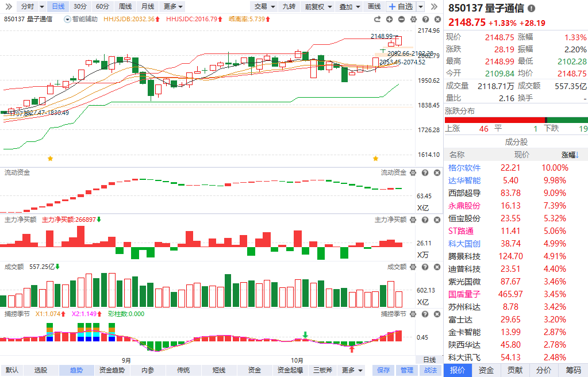Screen dimensions: 588x377
Task: Expand the 前复权 dropdown
Action: tap(318, 6)
